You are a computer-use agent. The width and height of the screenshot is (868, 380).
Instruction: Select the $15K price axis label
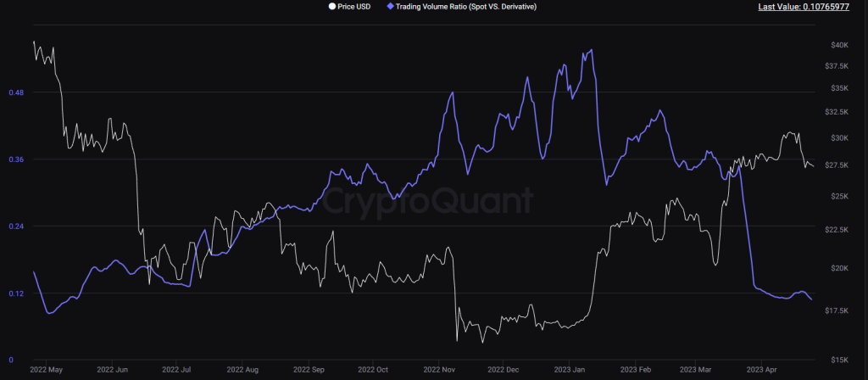[840, 360]
